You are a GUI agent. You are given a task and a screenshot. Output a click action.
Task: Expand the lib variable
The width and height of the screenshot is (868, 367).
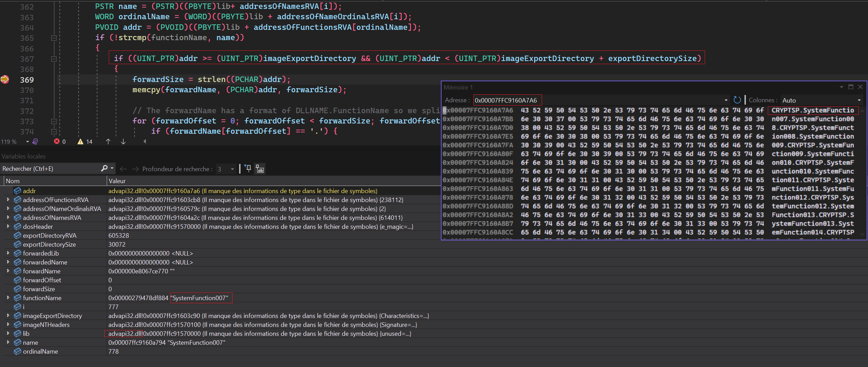8,333
